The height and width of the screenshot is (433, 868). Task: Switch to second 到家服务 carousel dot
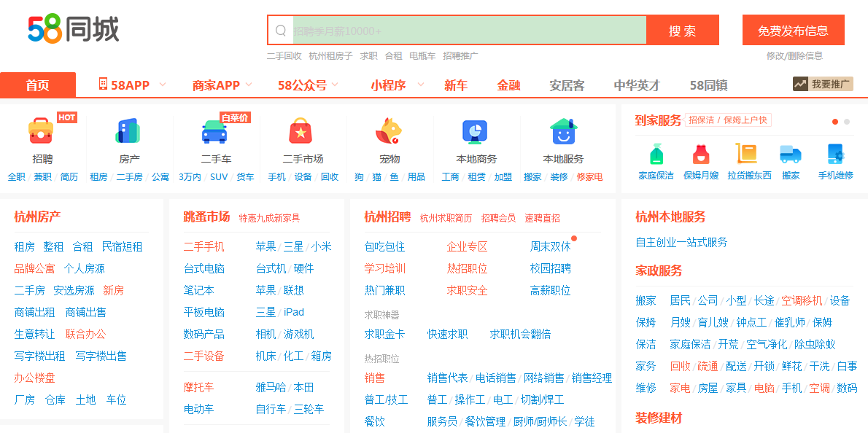point(846,122)
